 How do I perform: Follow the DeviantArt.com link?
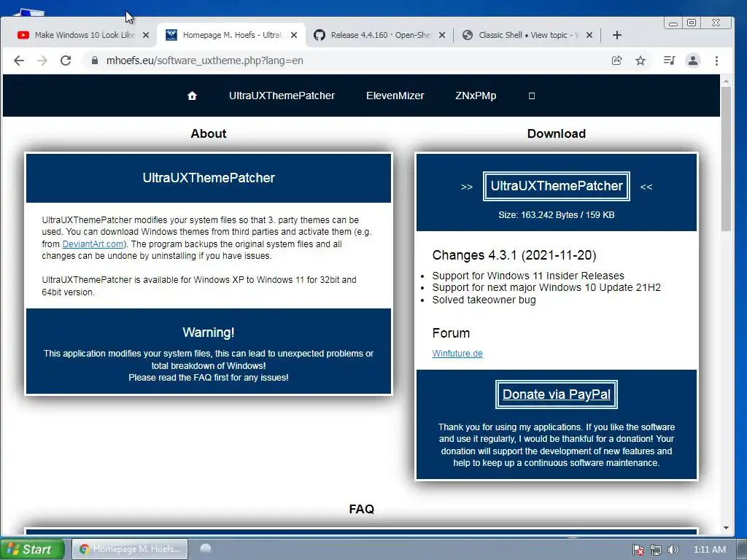(x=93, y=244)
